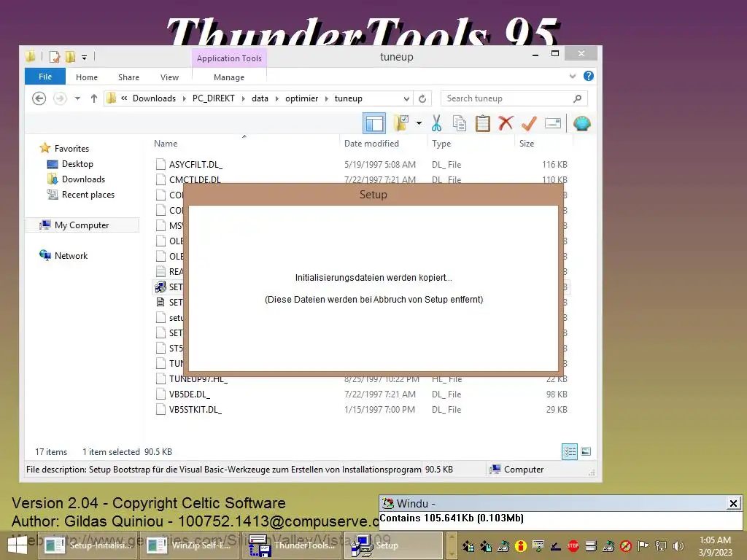Open the ThunderTools taskbar button
The width and height of the screenshot is (747, 560).
[292, 545]
